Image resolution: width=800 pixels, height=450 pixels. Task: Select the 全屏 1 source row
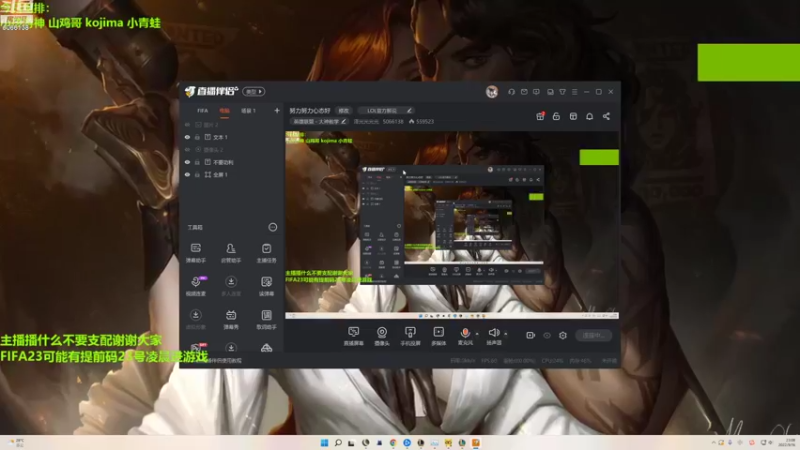[x=232, y=174]
